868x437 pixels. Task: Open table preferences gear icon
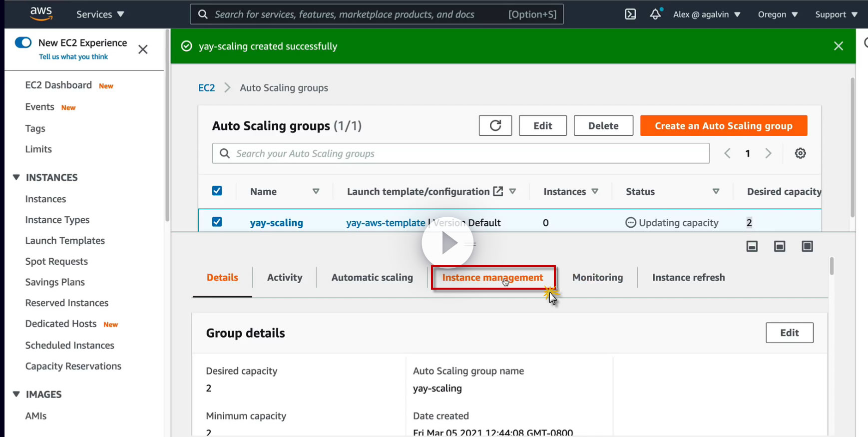pos(800,153)
